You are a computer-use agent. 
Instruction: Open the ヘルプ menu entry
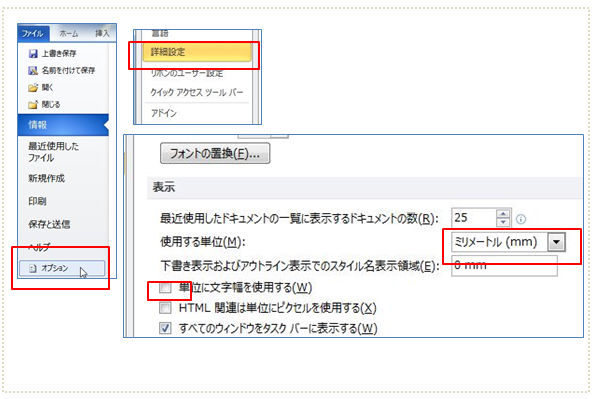[39, 247]
